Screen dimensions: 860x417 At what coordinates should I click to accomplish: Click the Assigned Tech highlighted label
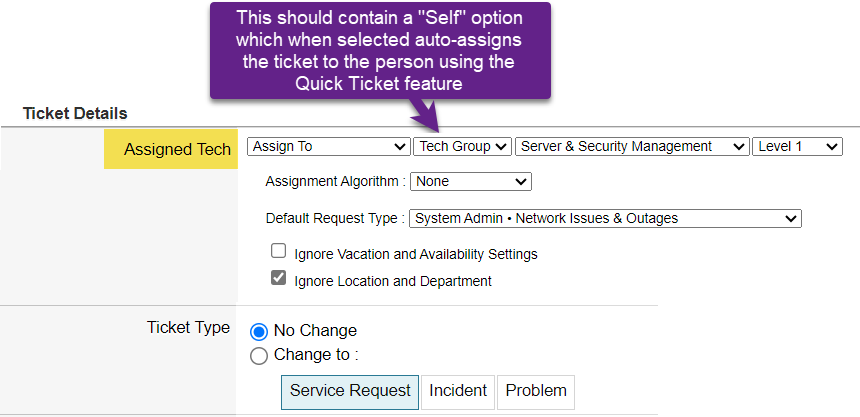[177, 149]
